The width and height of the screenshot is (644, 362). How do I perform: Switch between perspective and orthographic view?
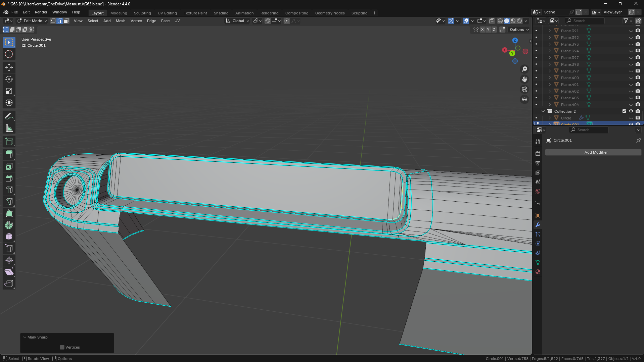[x=524, y=99]
